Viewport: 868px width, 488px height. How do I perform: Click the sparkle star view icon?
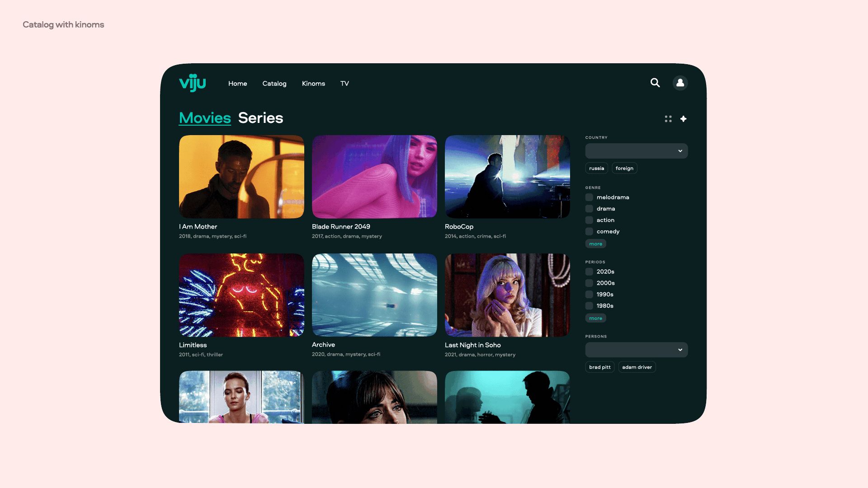pos(684,119)
